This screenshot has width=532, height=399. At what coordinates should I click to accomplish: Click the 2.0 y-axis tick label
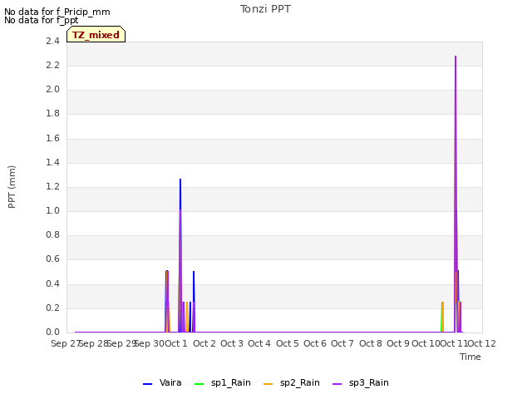[x=52, y=90]
